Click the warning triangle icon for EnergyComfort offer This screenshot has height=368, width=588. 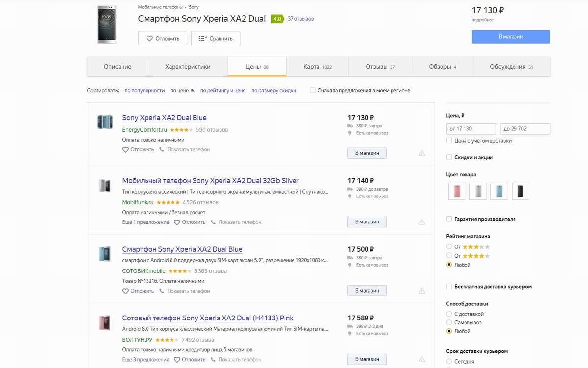(422, 153)
